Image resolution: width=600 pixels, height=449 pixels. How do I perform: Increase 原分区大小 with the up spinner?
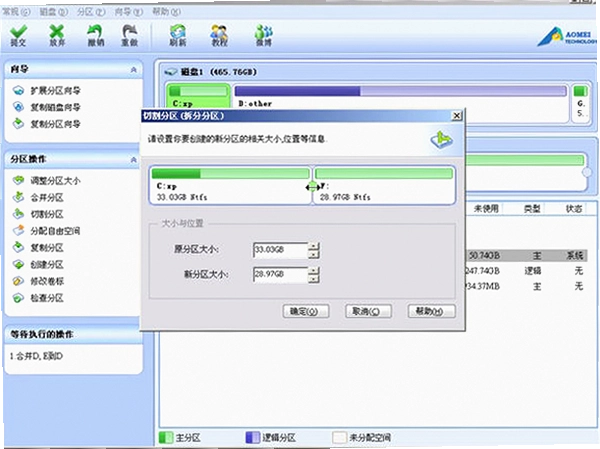click(x=314, y=246)
